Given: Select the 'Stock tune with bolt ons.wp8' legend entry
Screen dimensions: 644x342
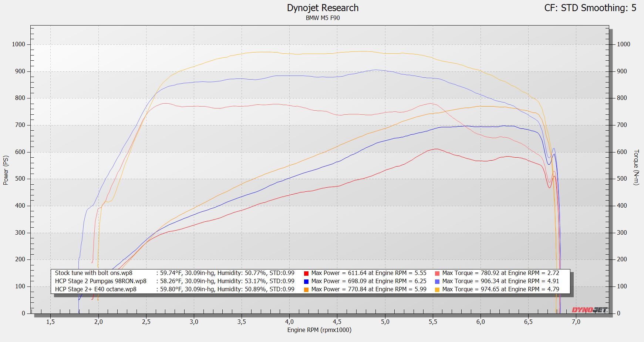Looking at the screenshot, I should [94, 273].
